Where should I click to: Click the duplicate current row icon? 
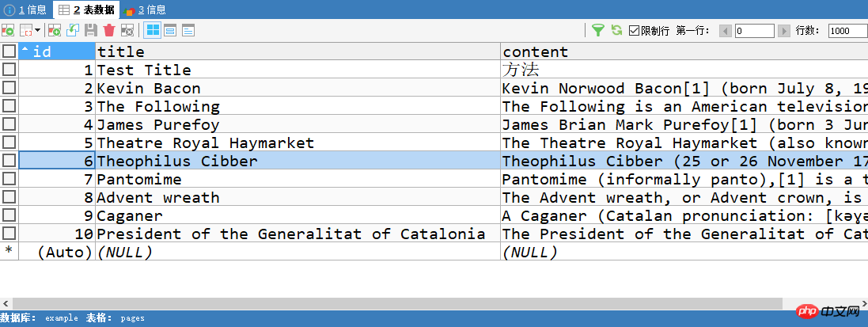pyautogui.click(x=73, y=30)
